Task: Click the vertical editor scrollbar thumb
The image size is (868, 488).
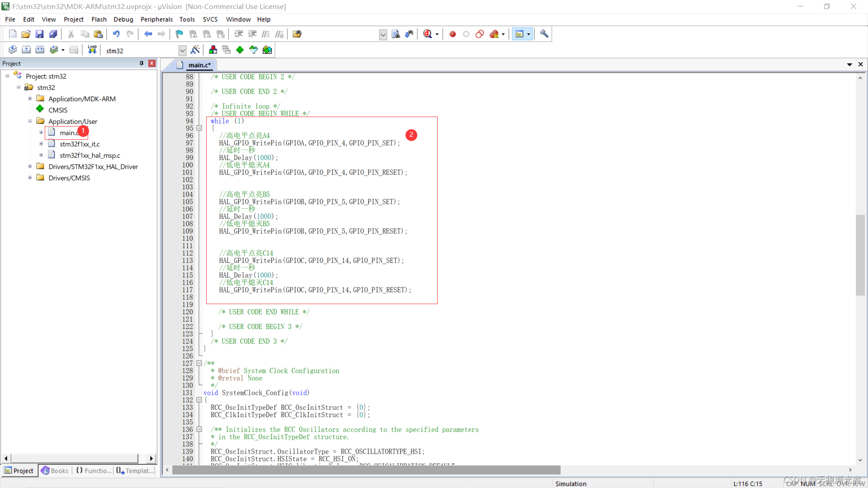Action: (860, 255)
